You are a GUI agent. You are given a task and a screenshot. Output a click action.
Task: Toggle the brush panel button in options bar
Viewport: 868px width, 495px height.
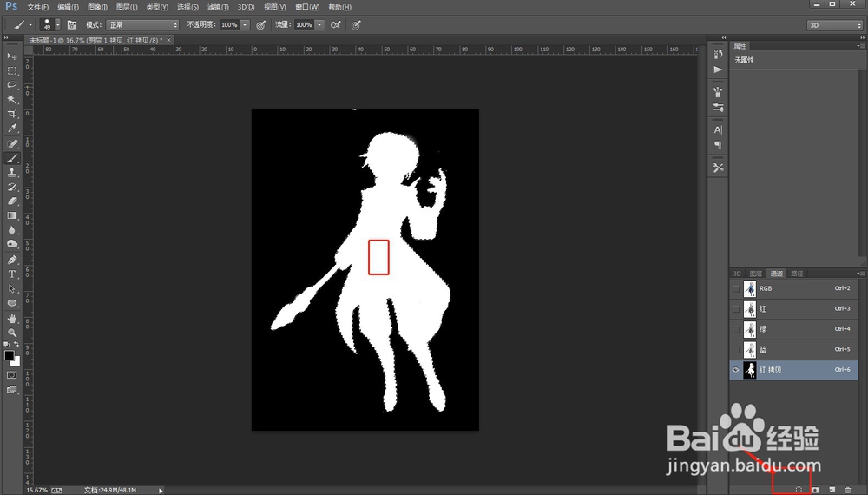click(x=72, y=25)
